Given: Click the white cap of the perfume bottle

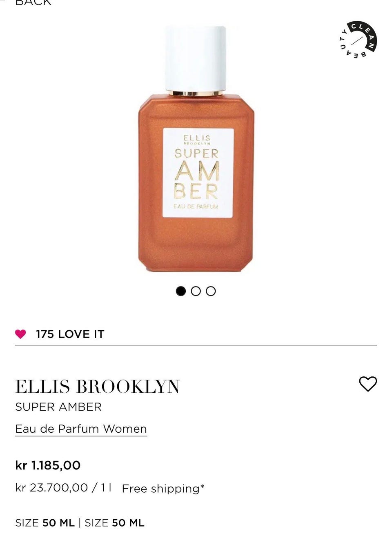Looking at the screenshot, I should point(196,59).
